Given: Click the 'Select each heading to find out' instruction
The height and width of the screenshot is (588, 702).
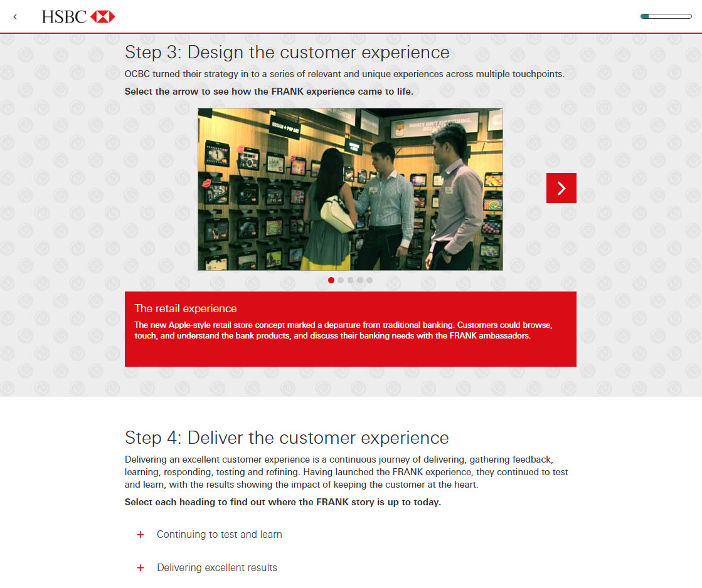Looking at the screenshot, I should tap(282, 502).
